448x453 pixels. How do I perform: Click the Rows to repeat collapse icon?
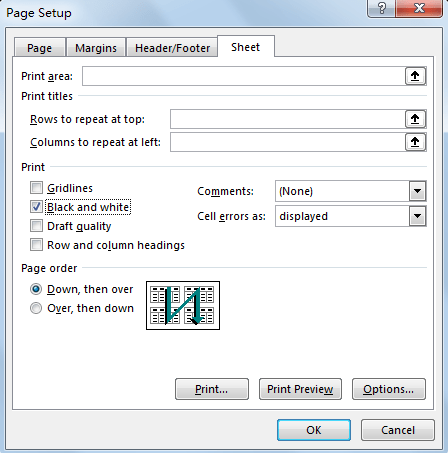[415, 119]
